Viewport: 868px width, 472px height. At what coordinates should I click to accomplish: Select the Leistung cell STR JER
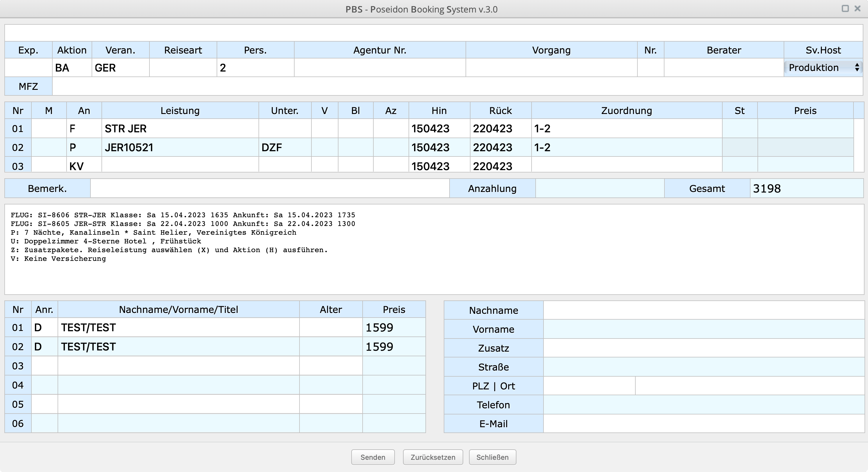click(x=180, y=129)
